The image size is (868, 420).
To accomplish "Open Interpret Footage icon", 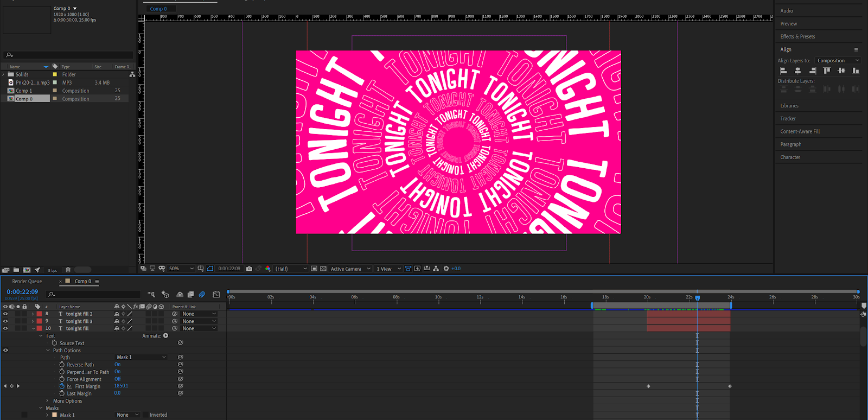I will pos(5,270).
